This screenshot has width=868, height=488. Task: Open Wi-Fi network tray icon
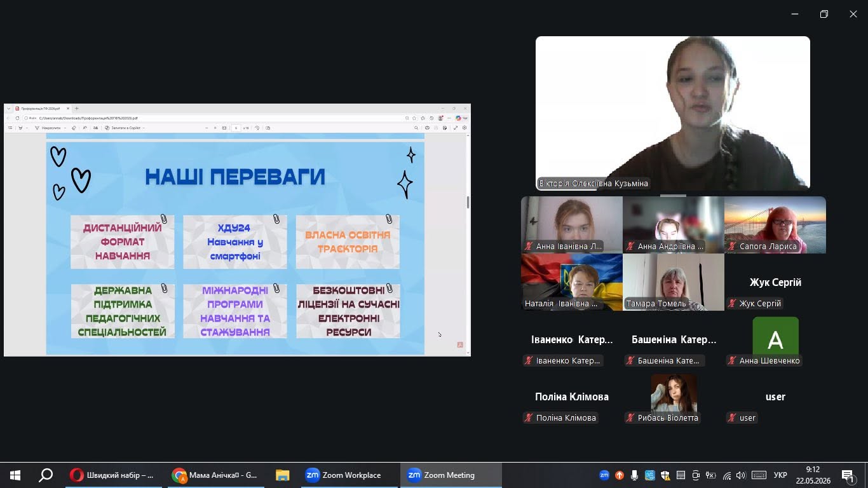pyautogui.click(x=726, y=475)
